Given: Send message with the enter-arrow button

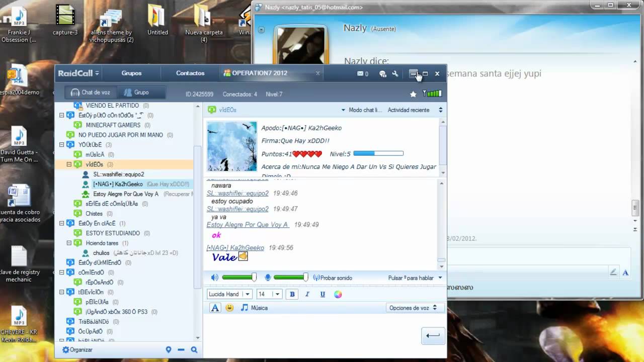Looking at the screenshot, I should pos(433,336).
